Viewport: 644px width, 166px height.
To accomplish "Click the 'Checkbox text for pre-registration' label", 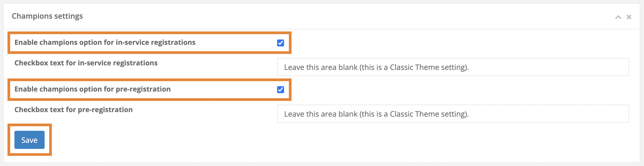I will pos(73,110).
